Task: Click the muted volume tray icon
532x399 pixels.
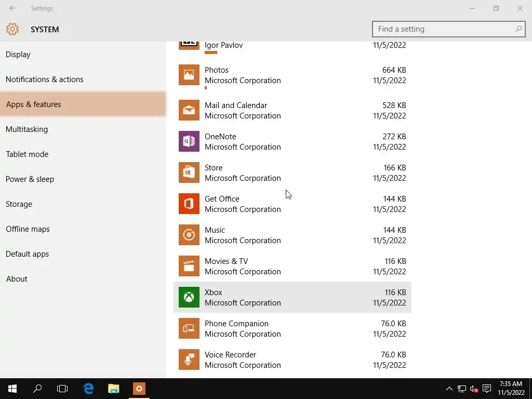Action: pyautogui.click(x=474, y=389)
